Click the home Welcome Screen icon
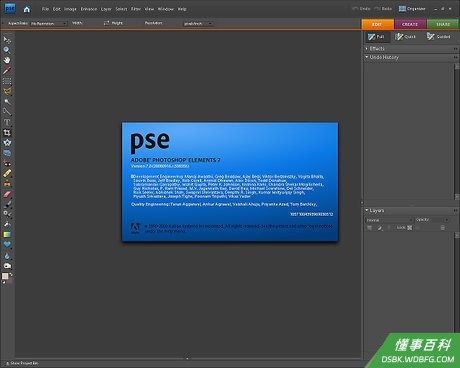Image resolution: width=460 pixels, height=368 pixels. click(26, 9)
